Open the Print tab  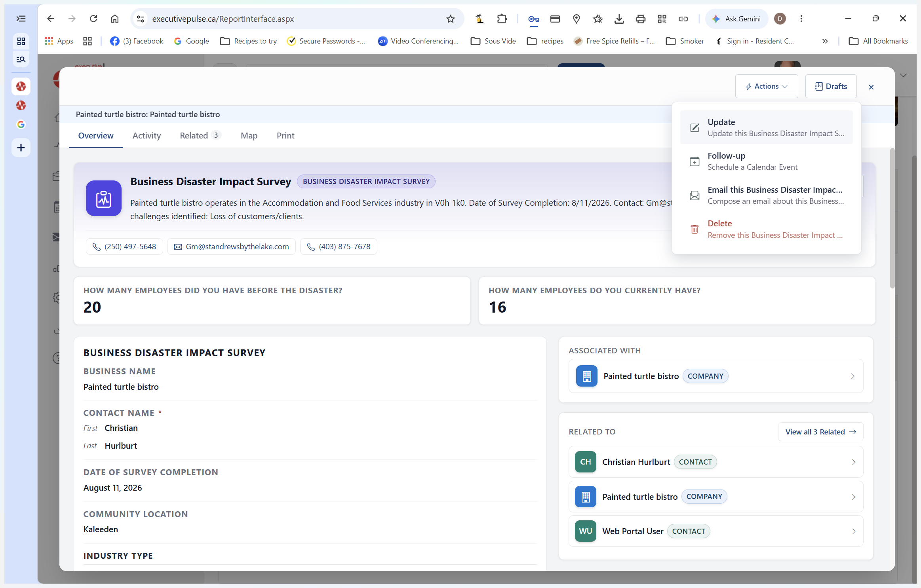[x=285, y=136]
